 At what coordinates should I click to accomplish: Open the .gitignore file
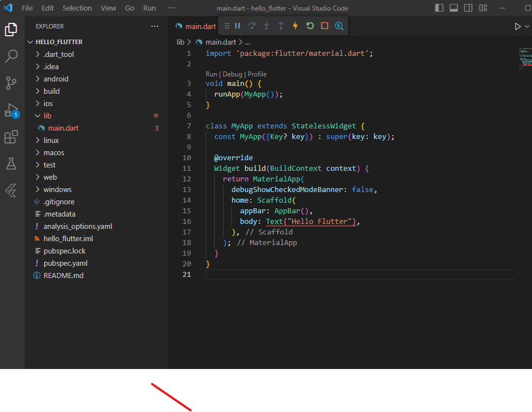coord(97,202)
